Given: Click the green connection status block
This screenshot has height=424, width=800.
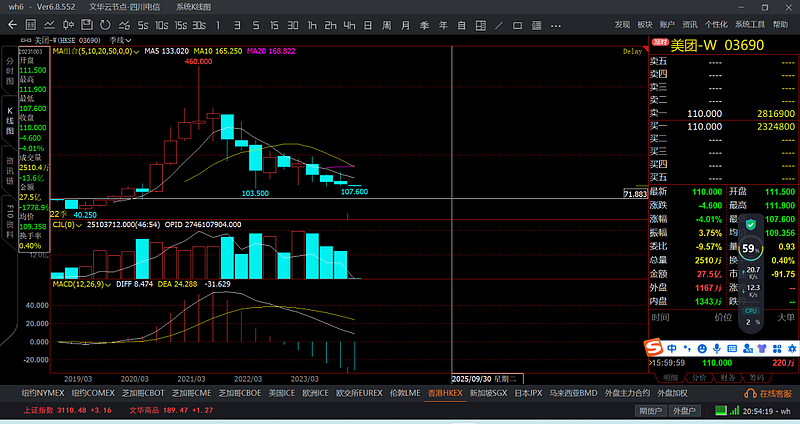Looking at the screenshot, I should tap(720, 410).
